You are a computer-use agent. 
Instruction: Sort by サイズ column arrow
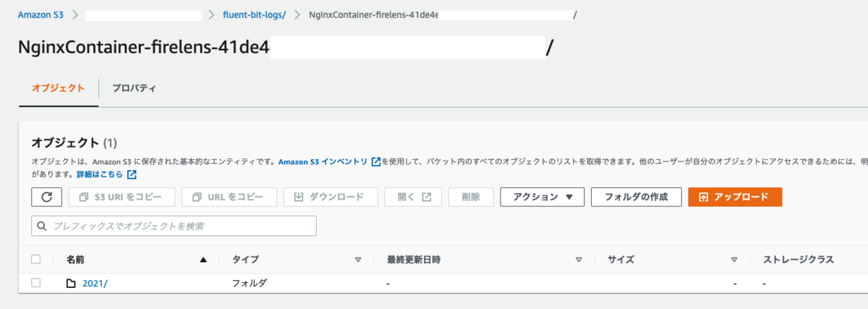pos(734,260)
